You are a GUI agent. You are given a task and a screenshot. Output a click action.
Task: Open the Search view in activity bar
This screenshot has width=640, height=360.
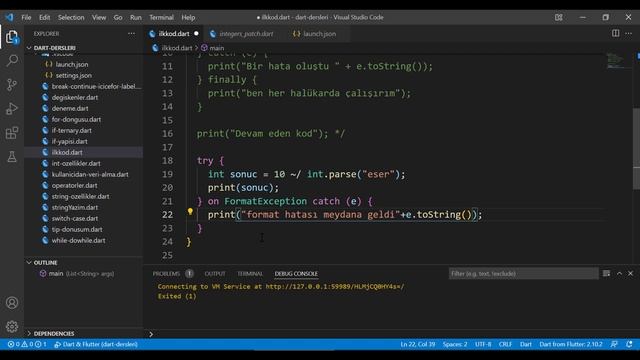tap(12, 61)
